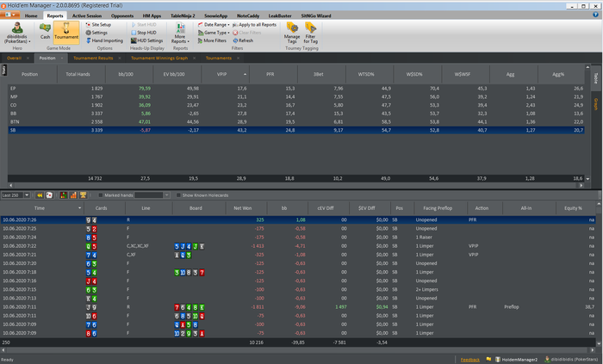Click Stop HUD
This screenshot has height=364, width=603.
pyautogui.click(x=144, y=33)
